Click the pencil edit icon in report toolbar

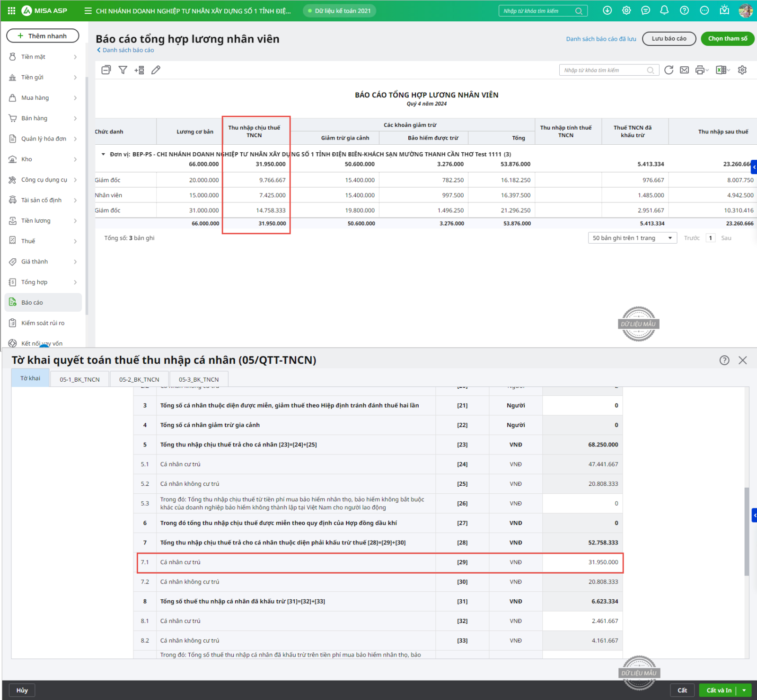click(156, 70)
